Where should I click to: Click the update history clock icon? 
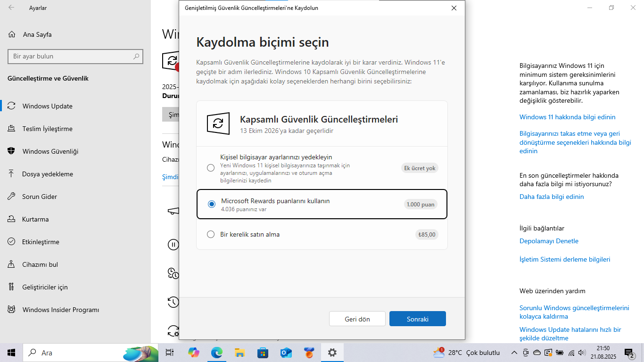pos(173,301)
